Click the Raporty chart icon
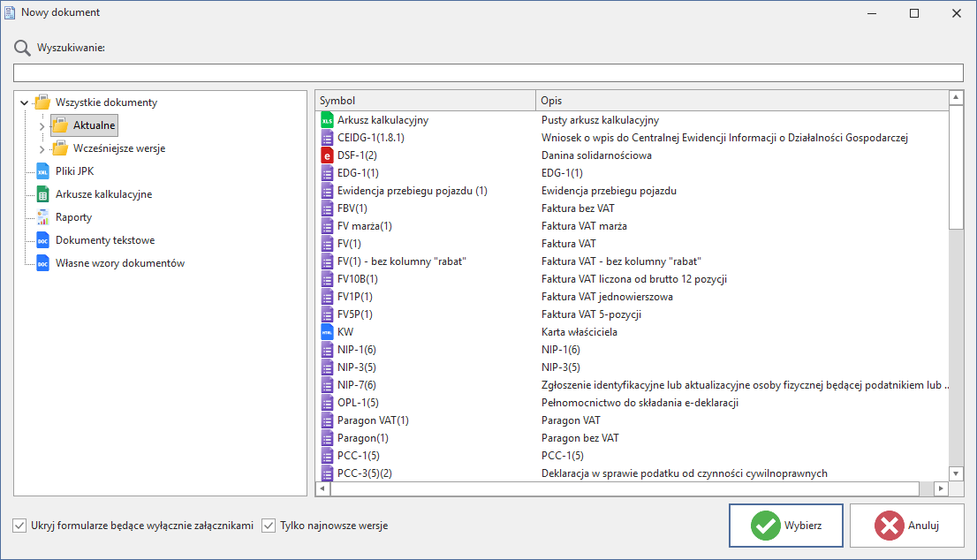 coord(42,217)
